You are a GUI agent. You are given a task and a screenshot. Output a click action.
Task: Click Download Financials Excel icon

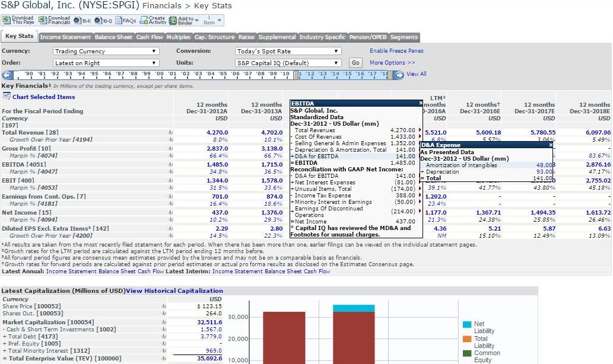43,20
